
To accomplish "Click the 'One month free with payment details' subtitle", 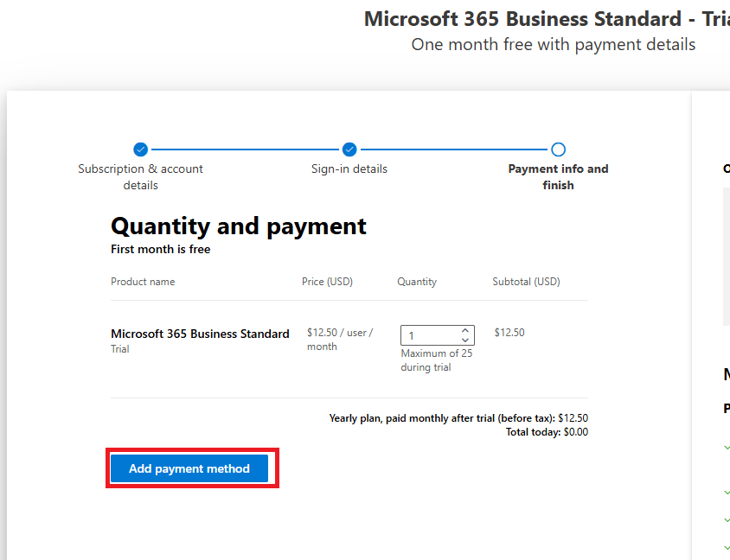I will click(553, 45).
